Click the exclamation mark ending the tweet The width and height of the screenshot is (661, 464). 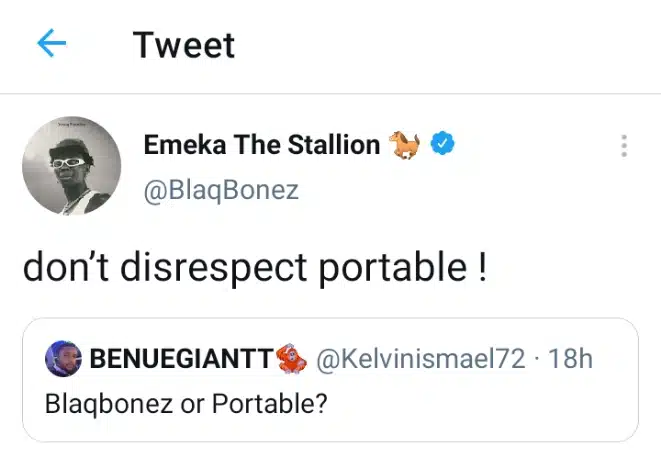[x=483, y=268]
